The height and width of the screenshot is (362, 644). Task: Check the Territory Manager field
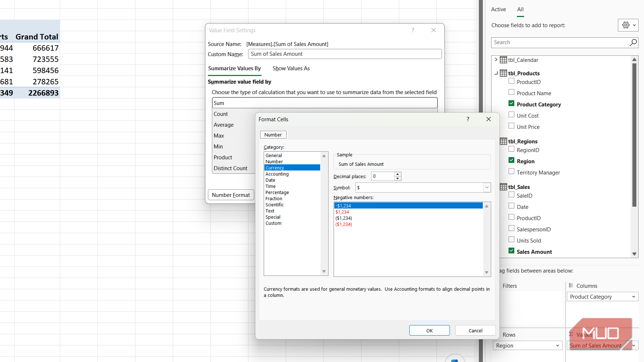coord(511,171)
